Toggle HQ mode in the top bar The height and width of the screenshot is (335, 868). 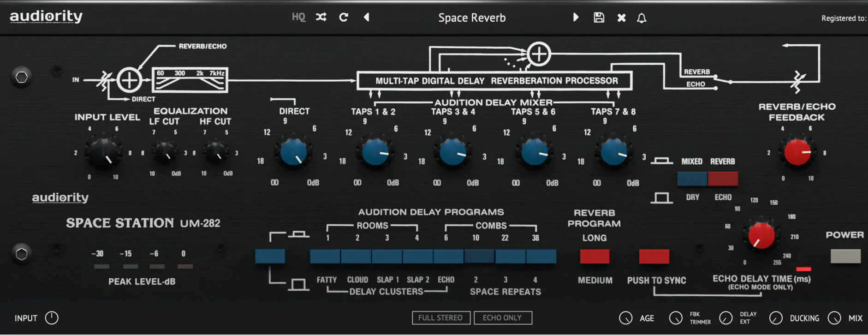tap(298, 18)
